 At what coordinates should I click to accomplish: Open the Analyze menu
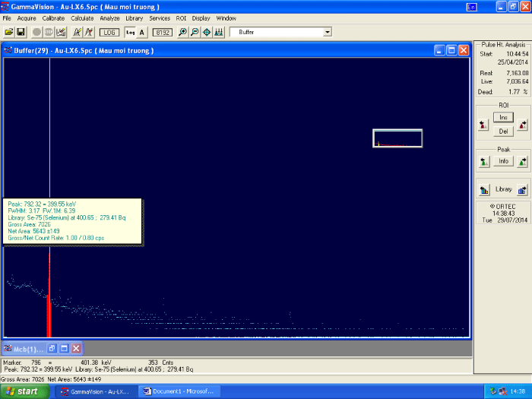[x=109, y=18]
